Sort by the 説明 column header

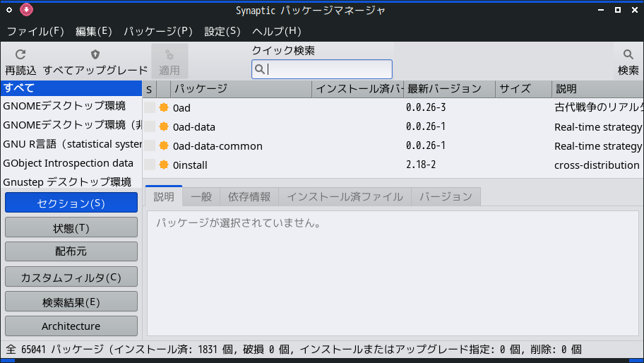point(597,89)
